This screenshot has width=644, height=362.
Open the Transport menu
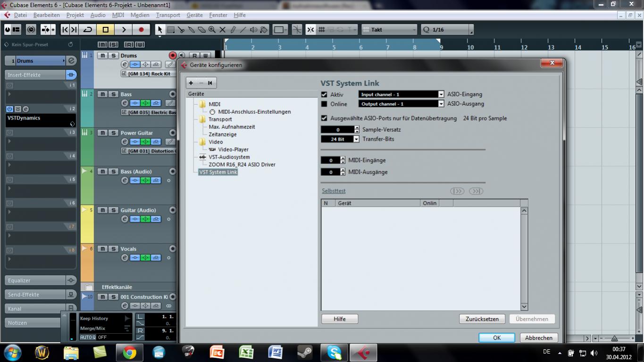168,15
